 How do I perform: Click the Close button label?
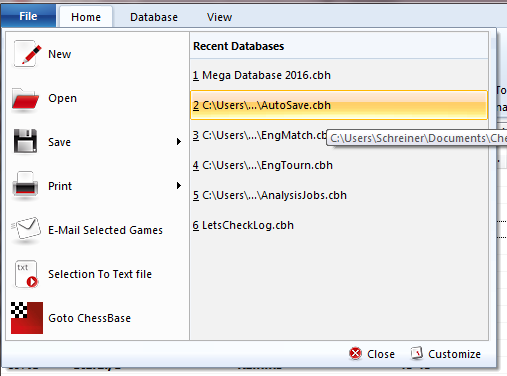(381, 354)
